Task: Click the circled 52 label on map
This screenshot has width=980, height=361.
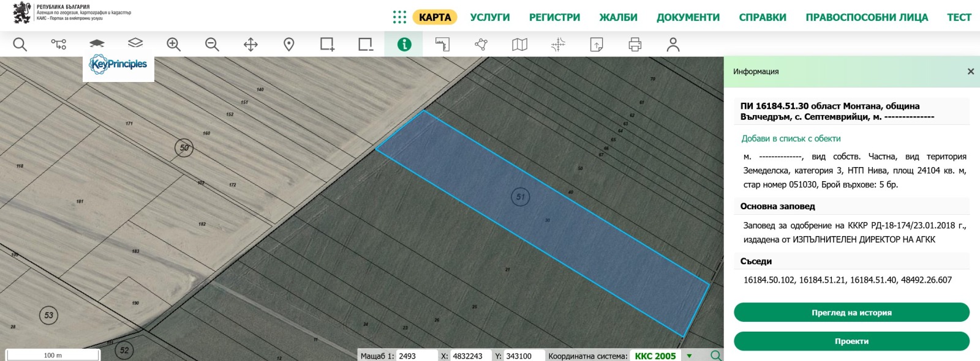Action: coord(124,350)
